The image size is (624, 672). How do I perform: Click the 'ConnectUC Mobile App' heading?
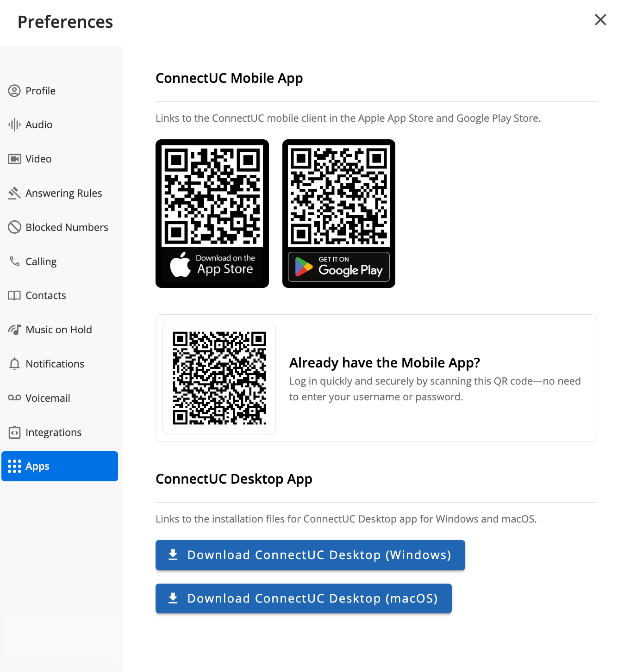click(229, 78)
